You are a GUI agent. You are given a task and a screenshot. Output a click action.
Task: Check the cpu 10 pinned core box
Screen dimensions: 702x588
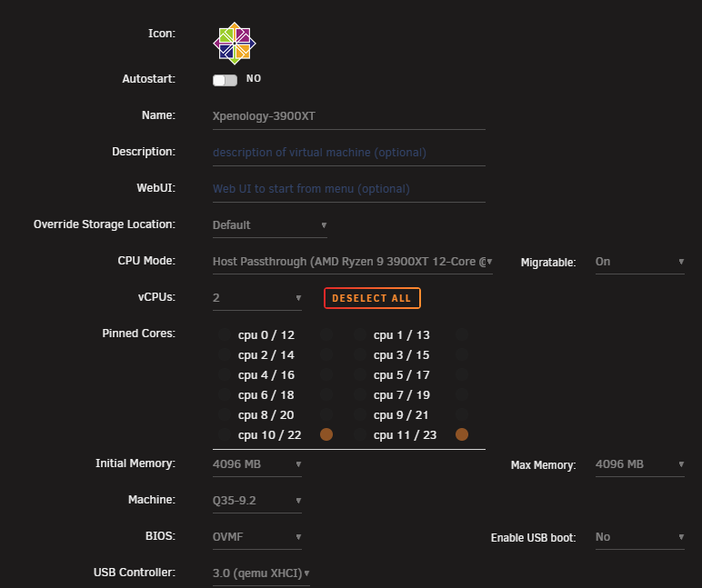(225, 434)
